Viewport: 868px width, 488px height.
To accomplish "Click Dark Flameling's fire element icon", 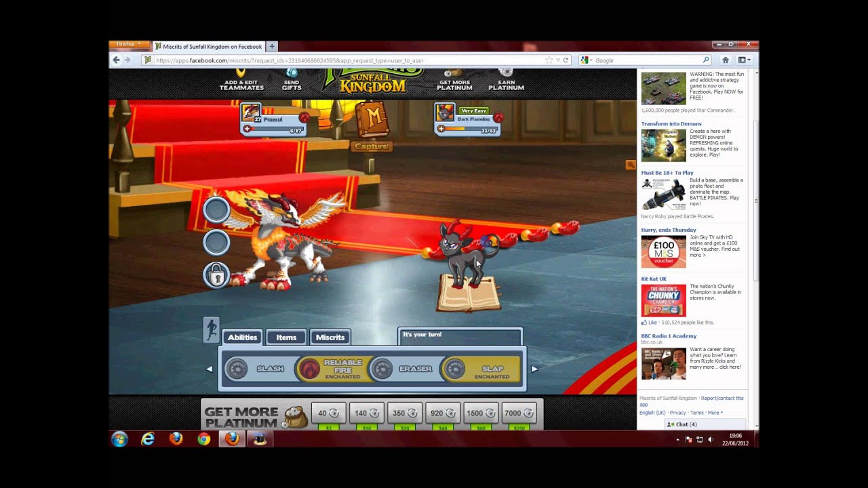I will [498, 118].
